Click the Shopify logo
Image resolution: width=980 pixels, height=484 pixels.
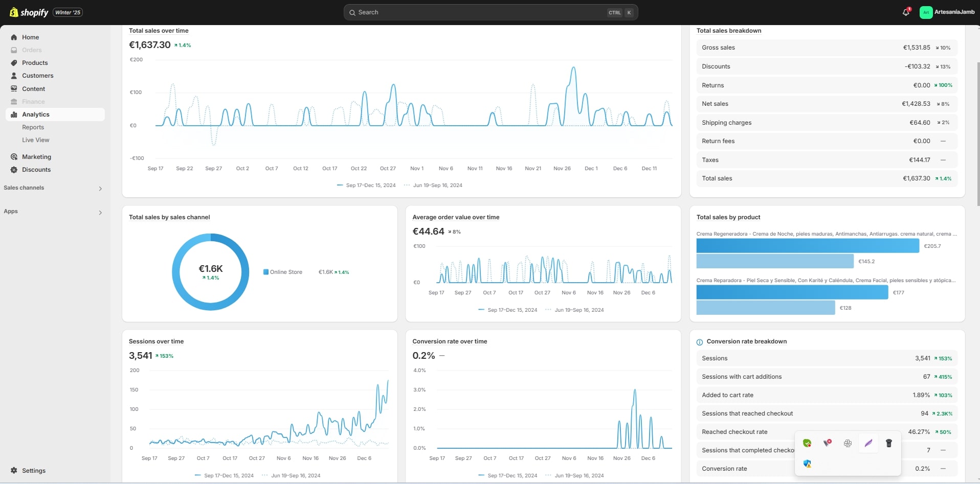click(29, 12)
